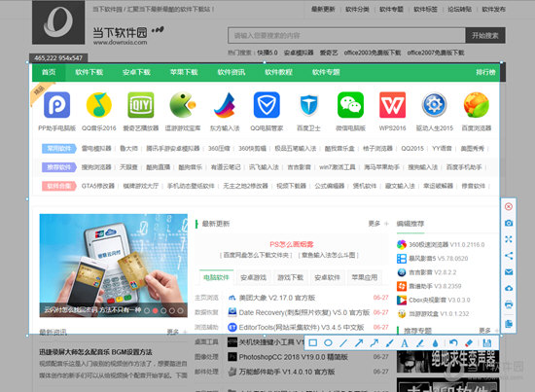The width and height of the screenshot is (535, 392).
Task: Open the 排行榜 navigation item
Action: click(x=485, y=72)
